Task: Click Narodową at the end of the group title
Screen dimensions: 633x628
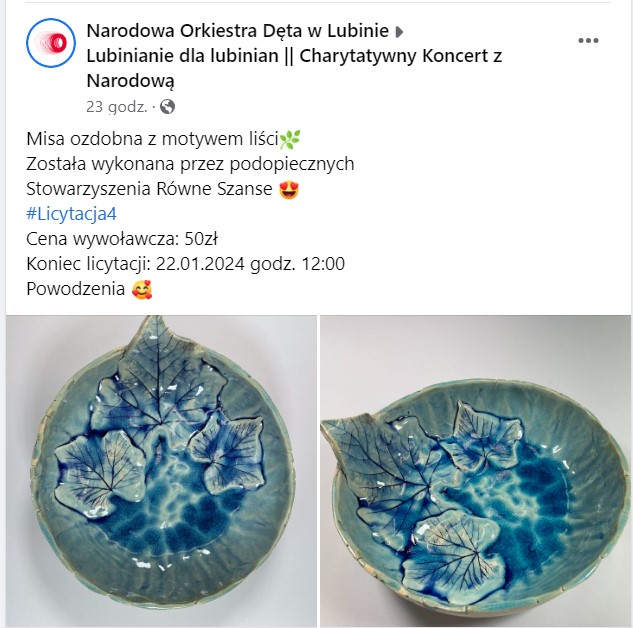Action: [x=130, y=81]
